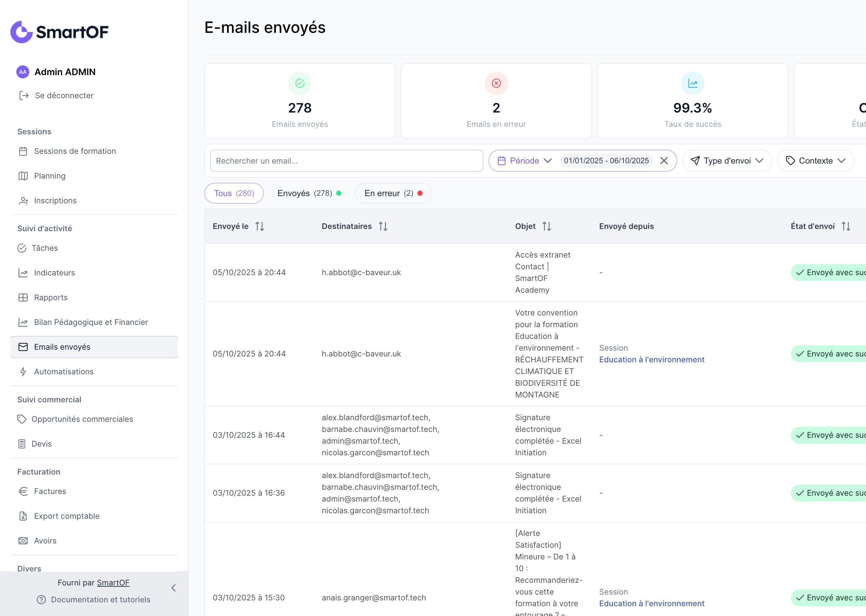
Task: Click the Devis calculator icon
Action: tap(22, 444)
